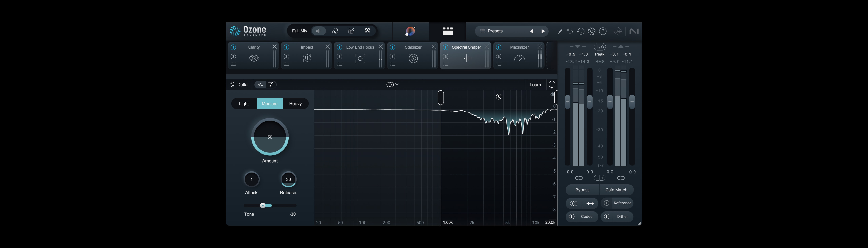Open Spectral Shaper module preset list
The width and height of the screenshot is (868, 248).
[446, 64]
